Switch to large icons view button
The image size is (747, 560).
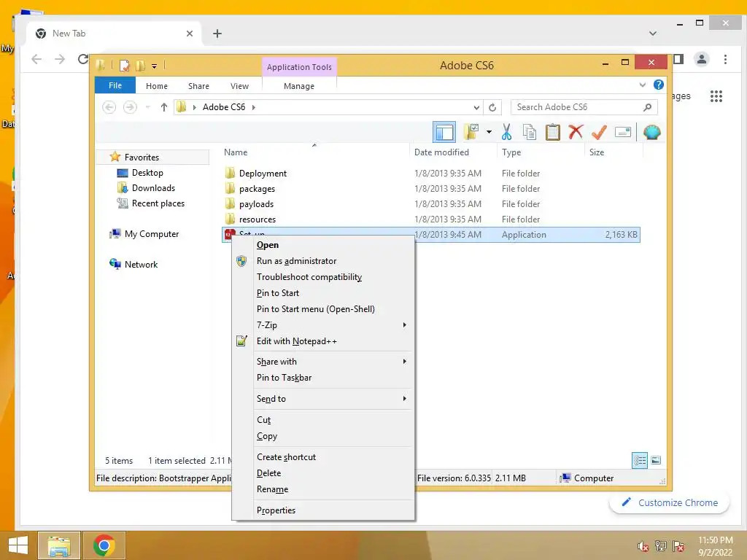point(656,460)
